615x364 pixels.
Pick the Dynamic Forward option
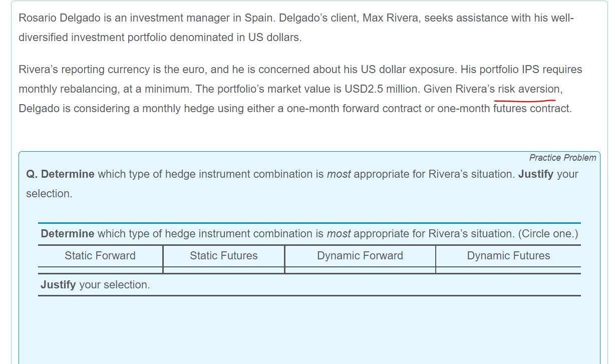(360, 256)
